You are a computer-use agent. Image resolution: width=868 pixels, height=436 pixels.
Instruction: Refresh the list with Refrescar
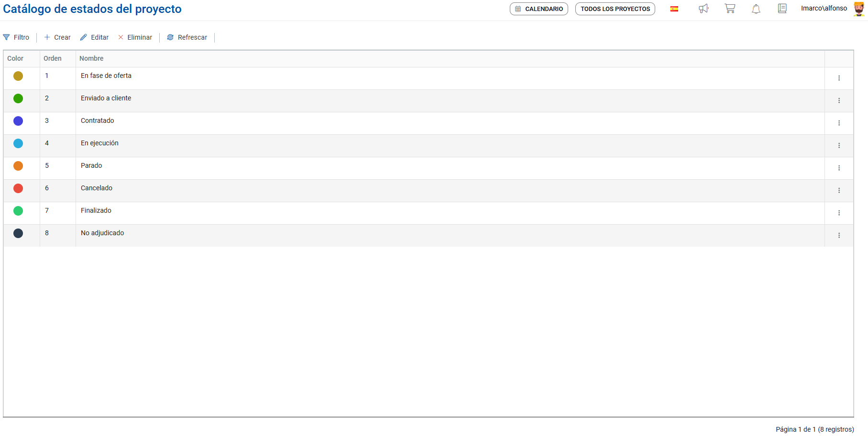pos(187,37)
